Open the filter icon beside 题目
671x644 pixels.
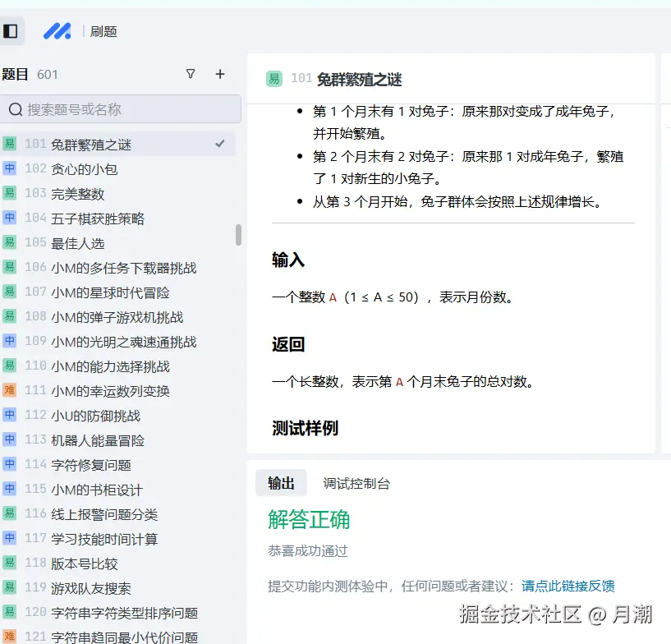point(191,73)
